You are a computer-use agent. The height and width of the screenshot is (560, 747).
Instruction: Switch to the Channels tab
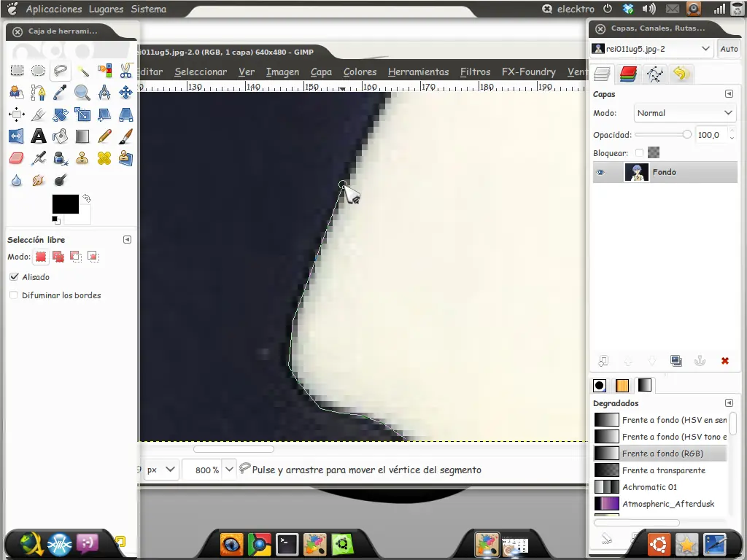point(628,74)
